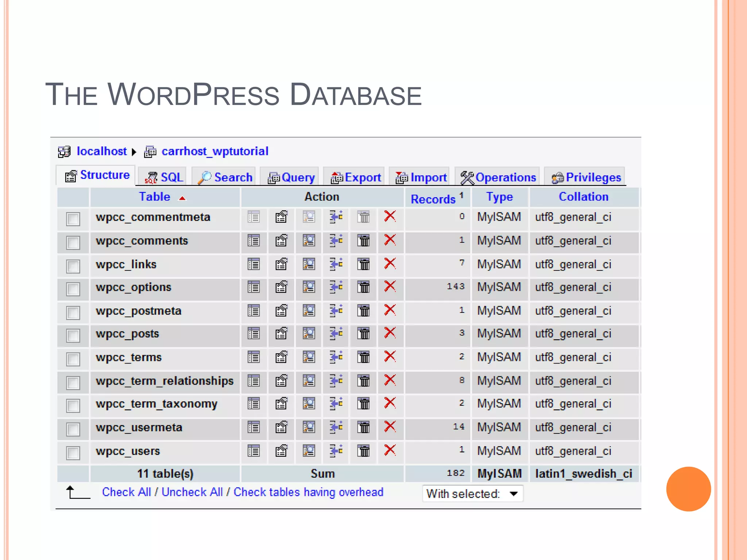Switch to the Structure tab
The width and height of the screenshot is (747, 560).
click(x=96, y=175)
